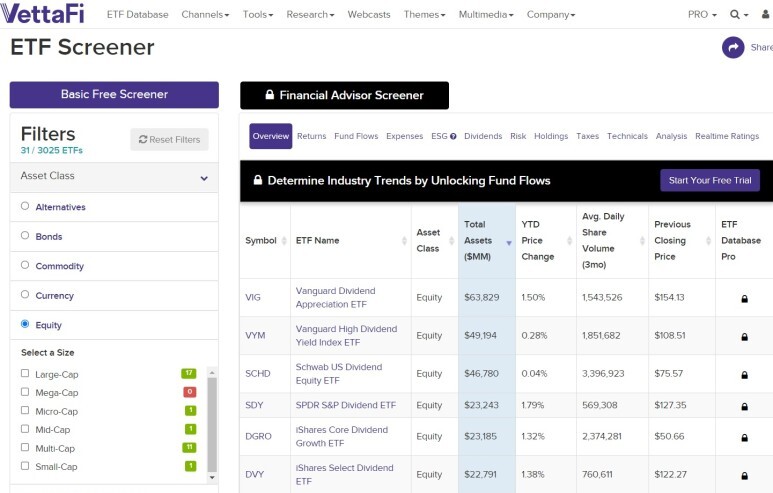Select the Overview tab
The image size is (773, 493).
pos(271,136)
